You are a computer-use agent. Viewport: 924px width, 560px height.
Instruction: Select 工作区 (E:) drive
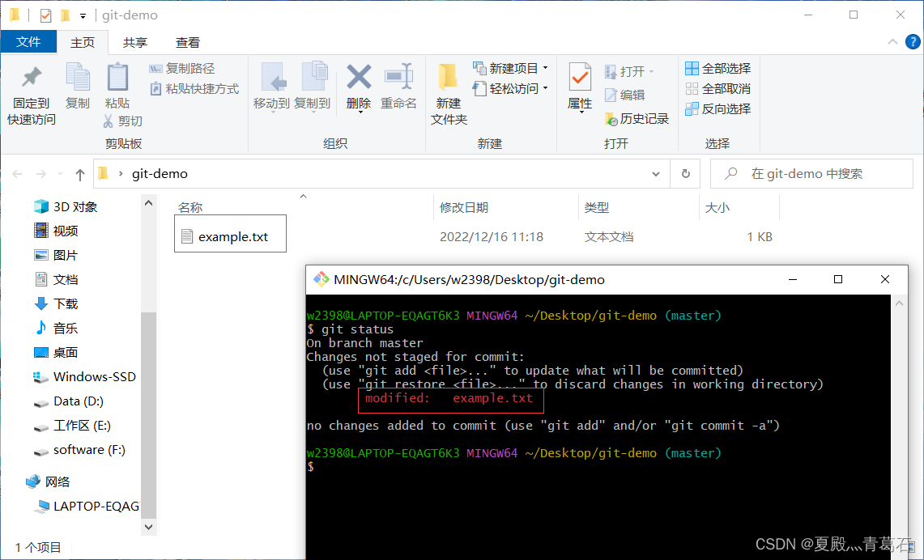72,425
